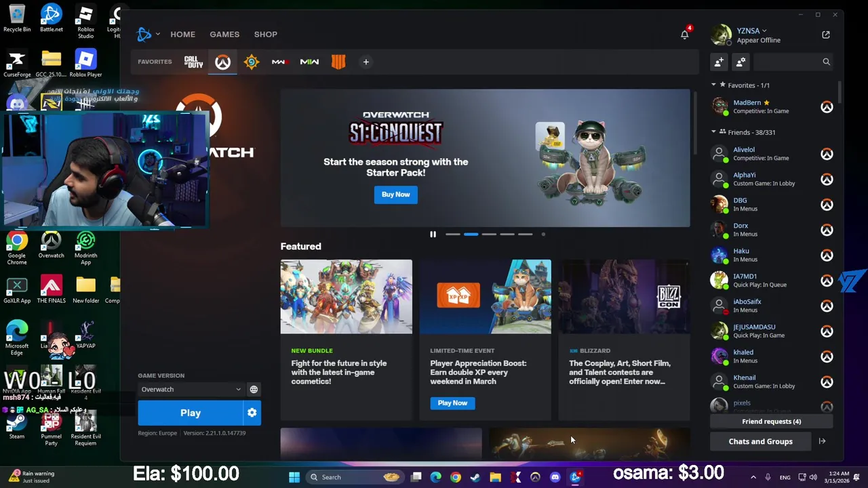The image size is (868, 488).
Task: Add a game to favorites bar
Action: point(366,62)
